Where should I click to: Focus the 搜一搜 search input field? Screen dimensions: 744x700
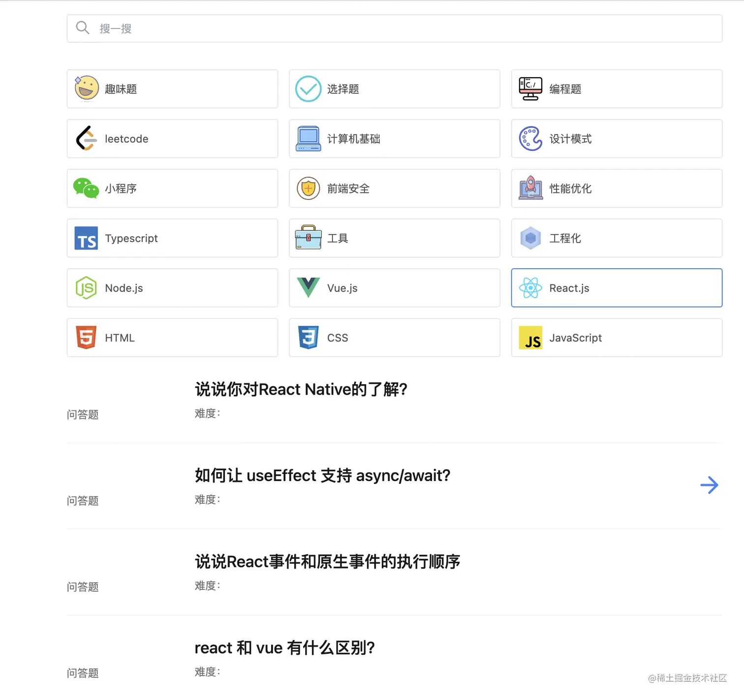click(394, 29)
